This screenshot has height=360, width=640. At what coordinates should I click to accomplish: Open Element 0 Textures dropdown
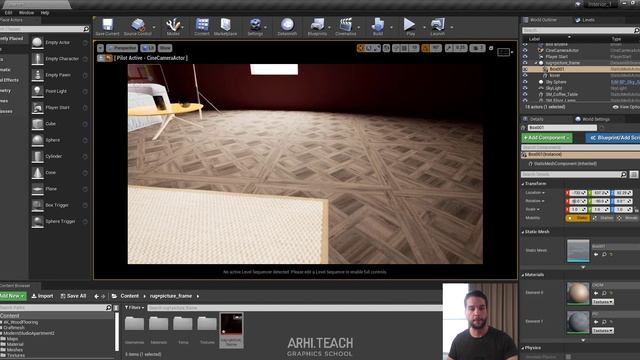pyautogui.click(x=603, y=302)
